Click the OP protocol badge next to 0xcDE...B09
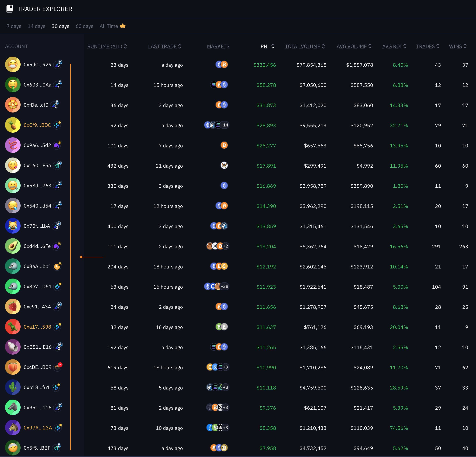This screenshot has height=457, width=476. coord(58,367)
